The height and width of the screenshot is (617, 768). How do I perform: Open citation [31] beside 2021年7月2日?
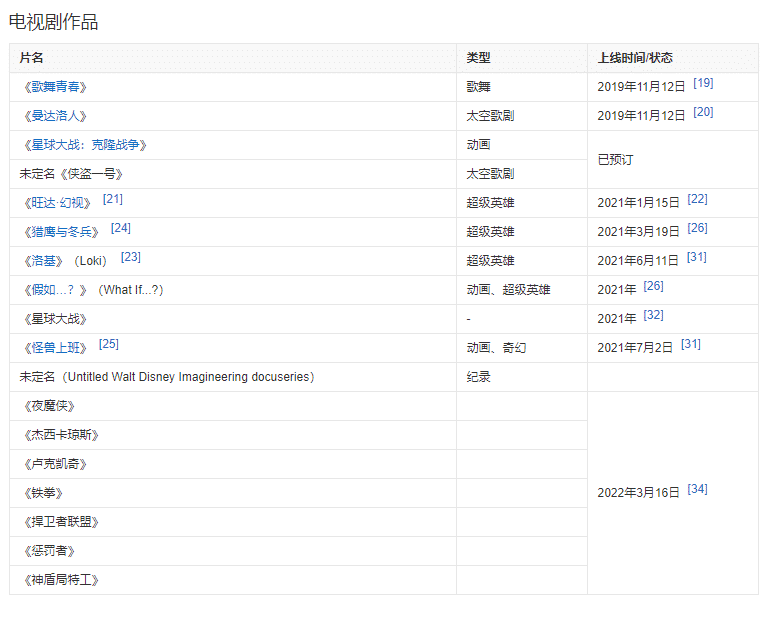point(691,344)
